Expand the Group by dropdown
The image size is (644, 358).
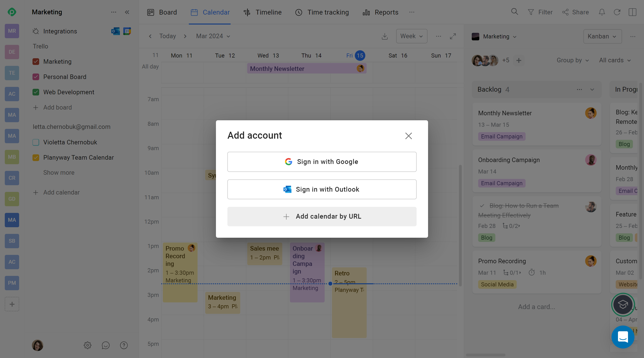pyautogui.click(x=573, y=60)
